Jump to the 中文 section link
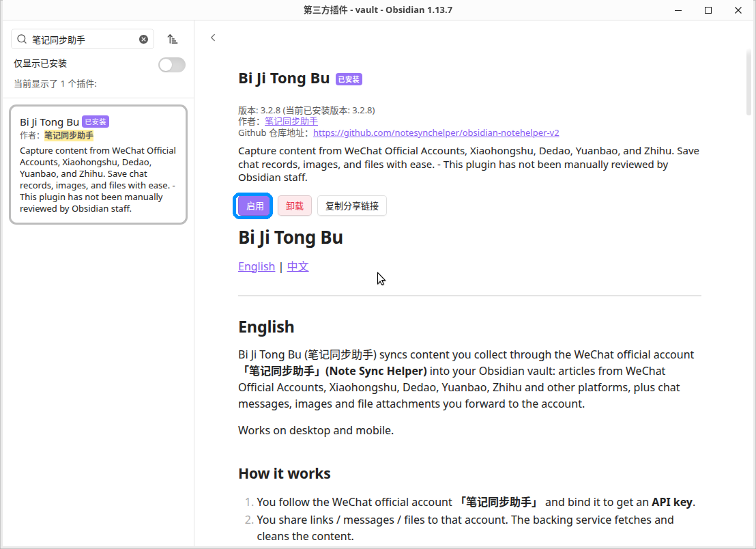The width and height of the screenshot is (756, 549). [297, 266]
